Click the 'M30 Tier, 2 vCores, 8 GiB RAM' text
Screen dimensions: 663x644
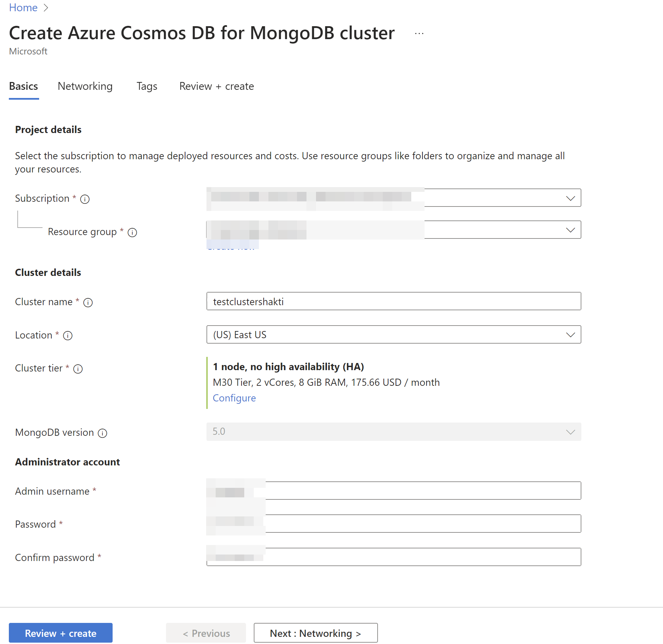tap(279, 382)
